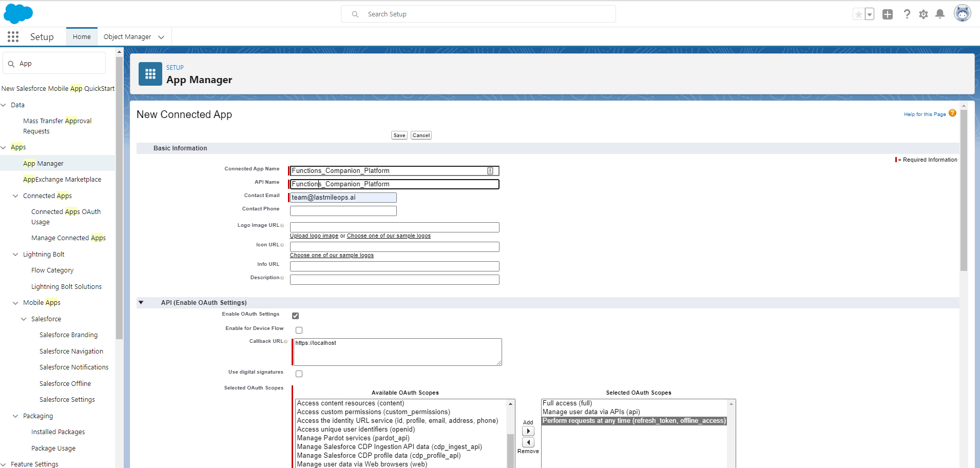The image size is (980, 468).
Task: Open Installed Packages in the sidebar
Action: pos(58,432)
